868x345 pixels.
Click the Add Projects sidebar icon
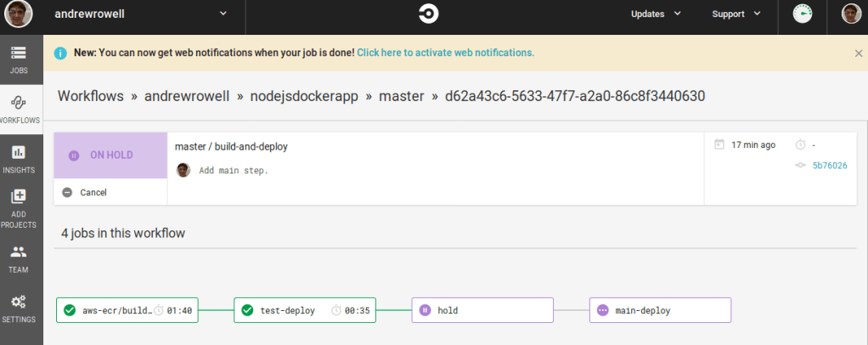coord(19,207)
